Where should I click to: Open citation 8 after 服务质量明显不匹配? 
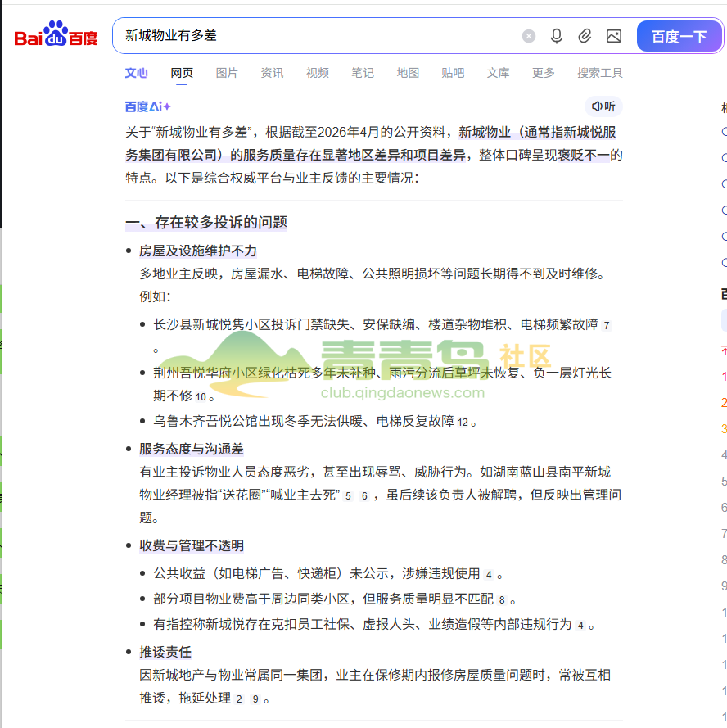pyautogui.click(x=502, y=600)
